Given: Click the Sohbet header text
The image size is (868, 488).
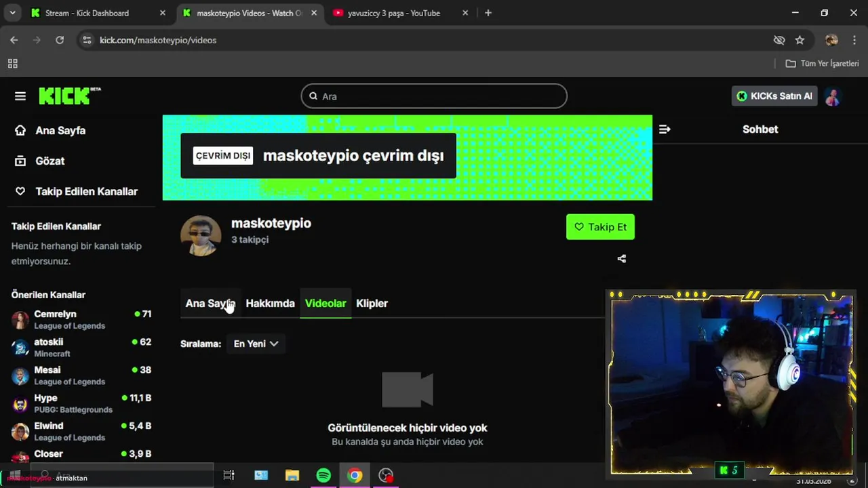Looking at the screenshot, I should click(x=760, y=129).
